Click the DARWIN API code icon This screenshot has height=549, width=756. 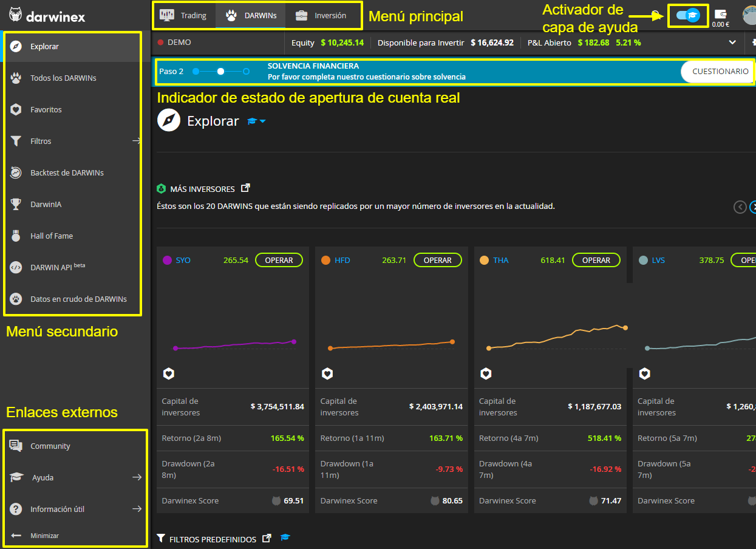click(16, 267)
